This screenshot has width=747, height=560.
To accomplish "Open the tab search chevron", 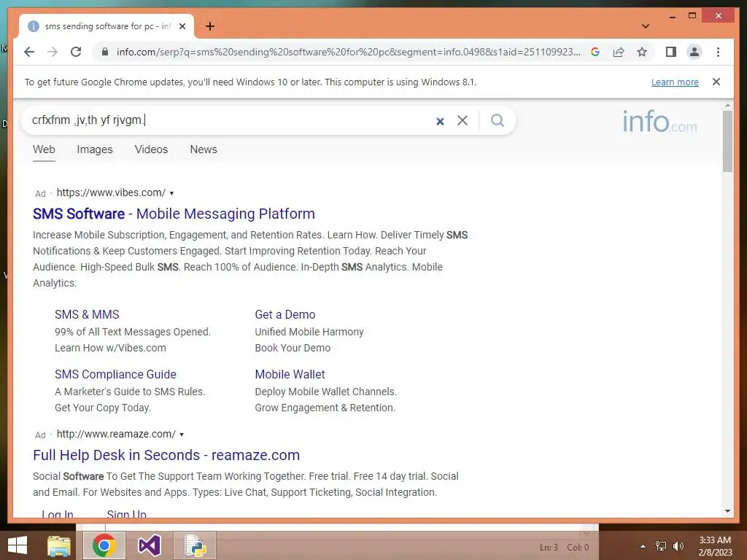I will pyautogui.click(x=646, y=26).
